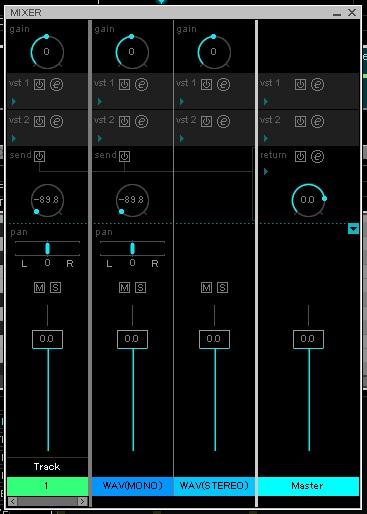Screen dimensions: 367x514
Task: Toggle vst 1 power on Track 1
Action: click(39, 84)
